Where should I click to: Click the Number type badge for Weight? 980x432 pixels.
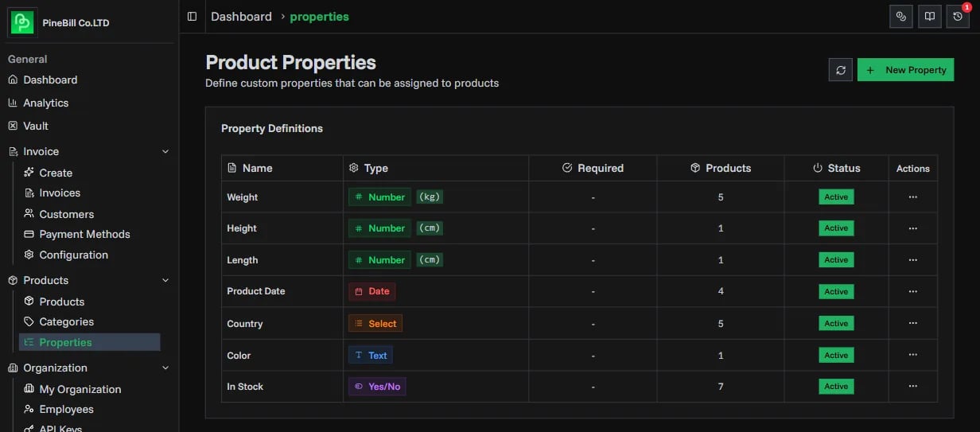pos(379,197)
